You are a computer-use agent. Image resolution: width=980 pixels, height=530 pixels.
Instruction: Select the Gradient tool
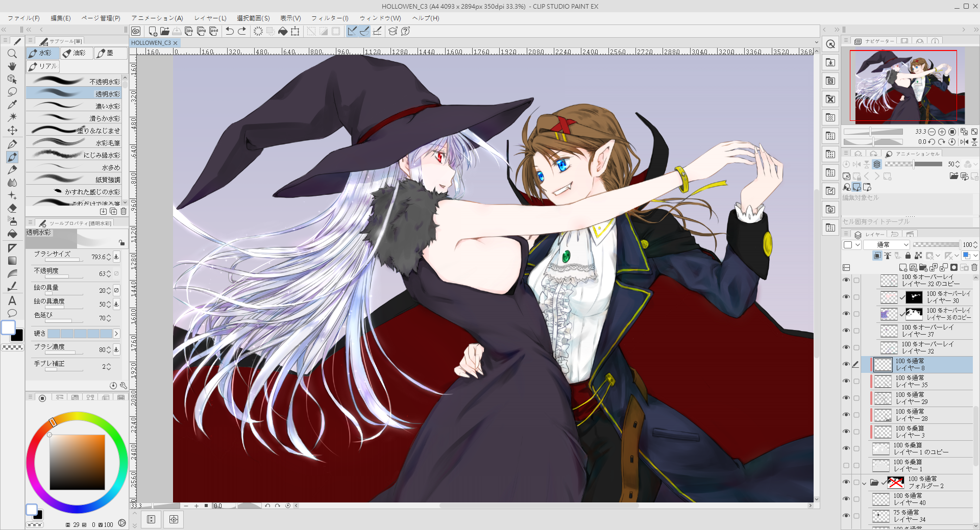[12, 261]
